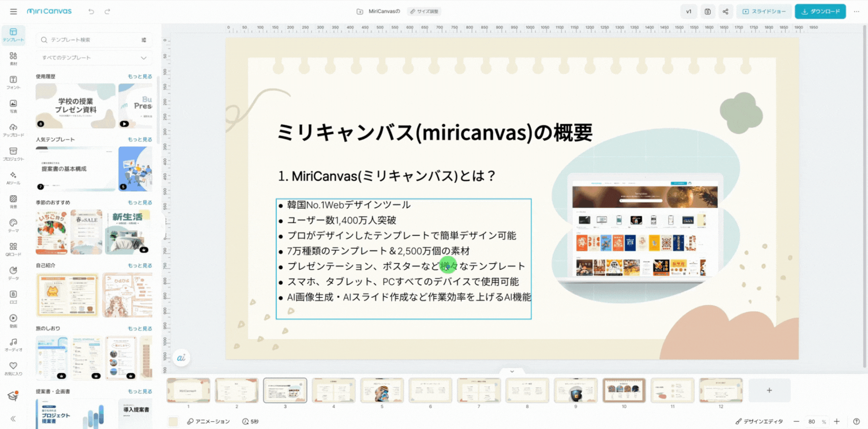The width and height of the screenshot is (868, 429).
Task: Open the 動画 video panel
Action: point(13,321)
